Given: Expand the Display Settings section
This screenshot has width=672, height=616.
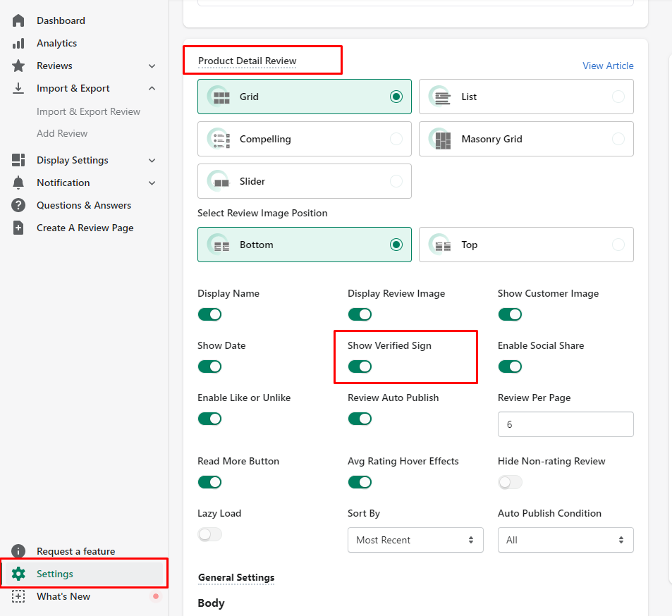Looking at the screenshot, I should pyautogui.click(x=72, y=160).
